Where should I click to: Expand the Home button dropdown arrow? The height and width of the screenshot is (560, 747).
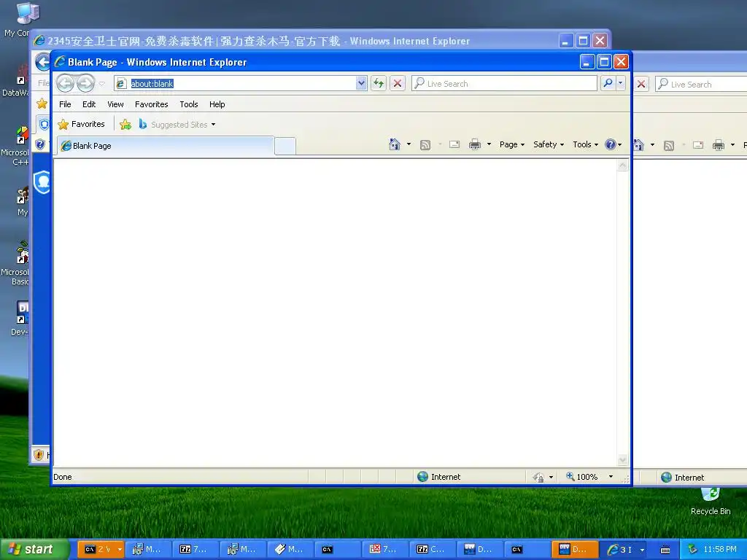point(409,144)
